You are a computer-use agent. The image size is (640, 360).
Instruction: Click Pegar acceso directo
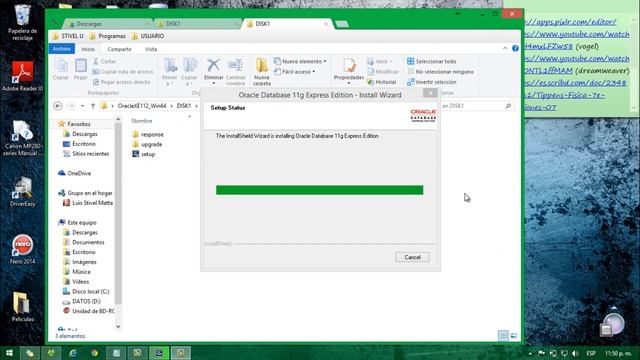(122, 82)
